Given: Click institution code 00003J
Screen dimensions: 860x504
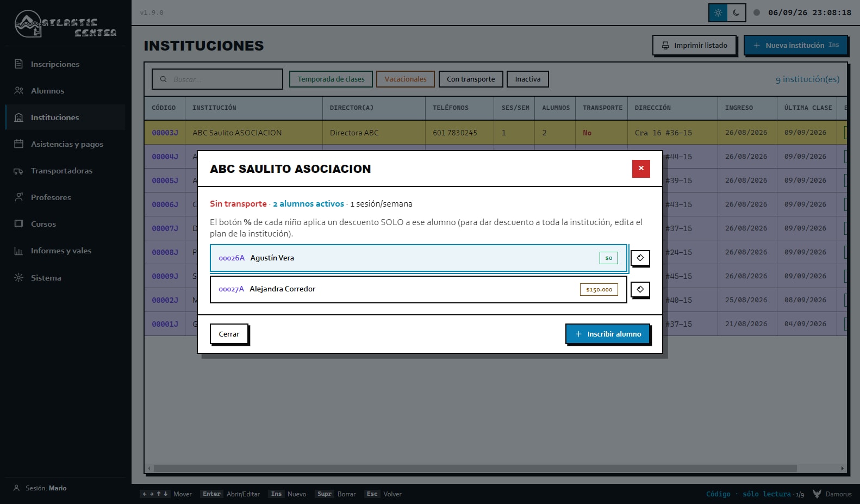Looking at the screenshot, I should [165, 133].
